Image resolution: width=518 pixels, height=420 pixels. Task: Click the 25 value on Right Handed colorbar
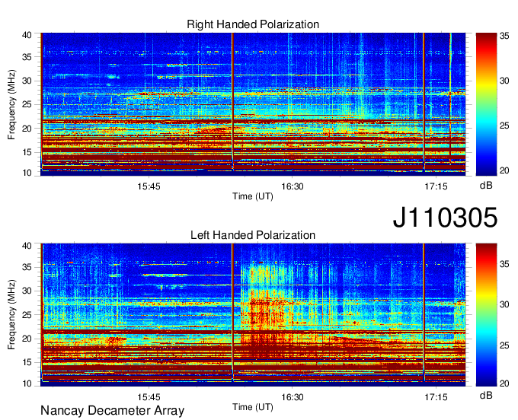pos(504,126)
